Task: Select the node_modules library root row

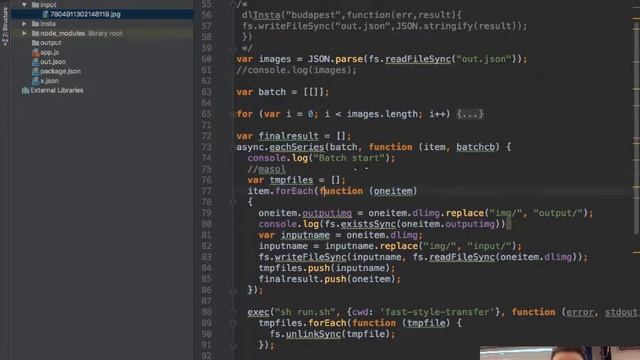Action: 102,33
